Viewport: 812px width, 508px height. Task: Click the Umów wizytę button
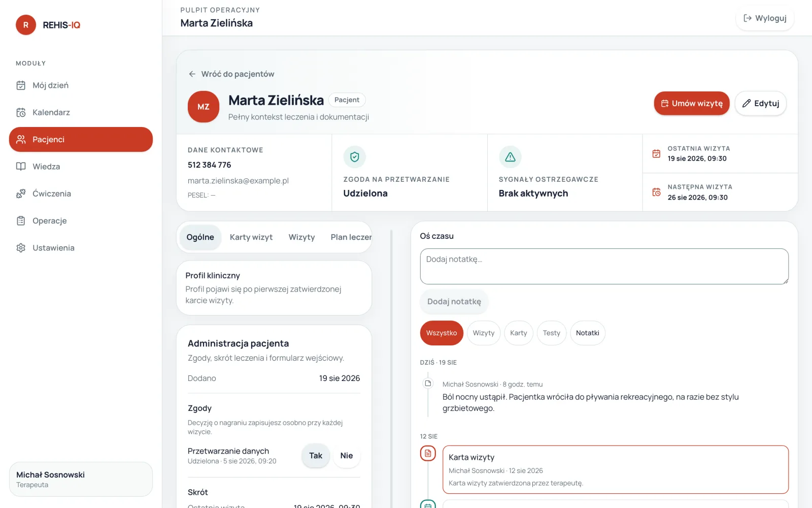(692, 103)
